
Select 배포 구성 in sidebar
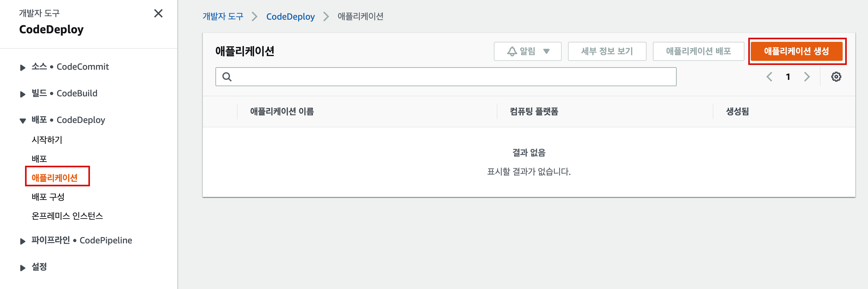pos(48,197)
